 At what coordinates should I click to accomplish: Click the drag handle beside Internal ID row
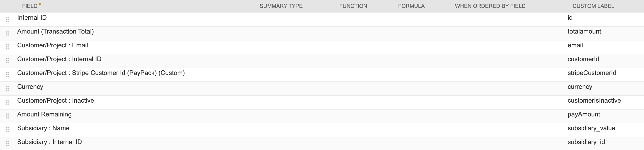7,19
